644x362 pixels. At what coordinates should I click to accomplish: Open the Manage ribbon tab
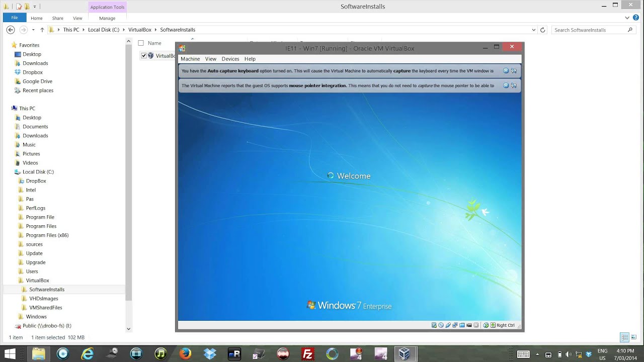click(x=107, y=18)
